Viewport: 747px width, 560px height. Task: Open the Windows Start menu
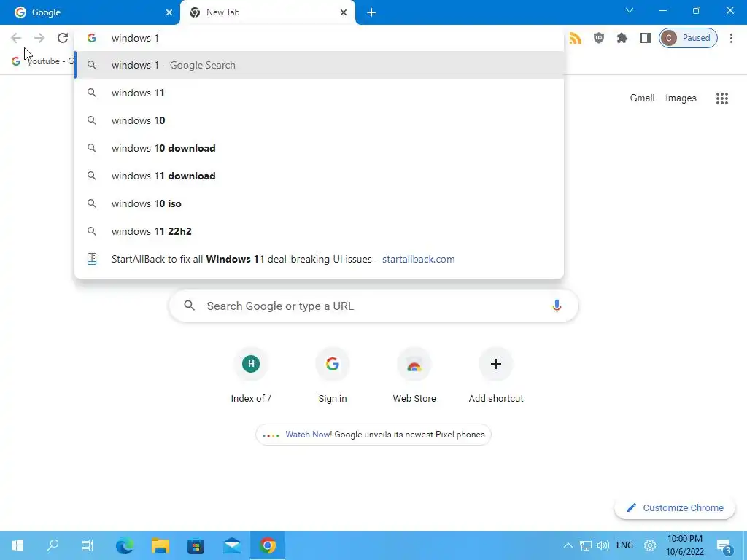click(x=18, y=545)
